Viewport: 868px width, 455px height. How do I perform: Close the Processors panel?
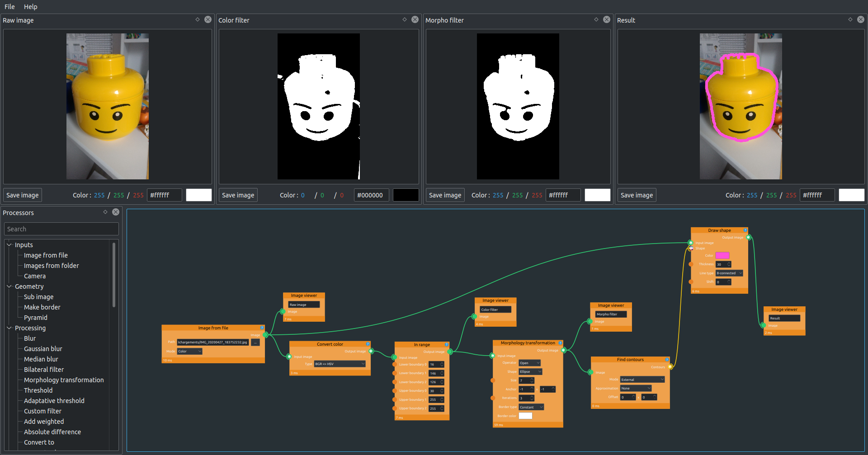click(116, 212)
